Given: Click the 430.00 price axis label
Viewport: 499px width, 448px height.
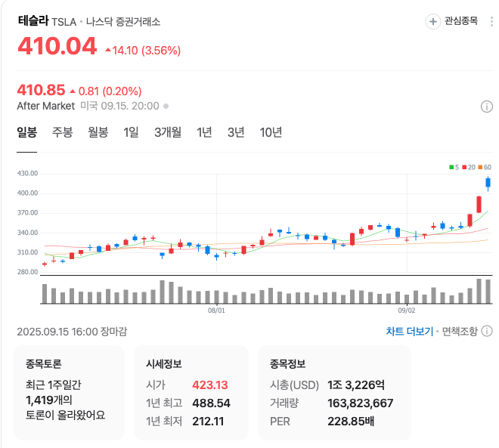Looking at the screenshot, I should [27, 174].
